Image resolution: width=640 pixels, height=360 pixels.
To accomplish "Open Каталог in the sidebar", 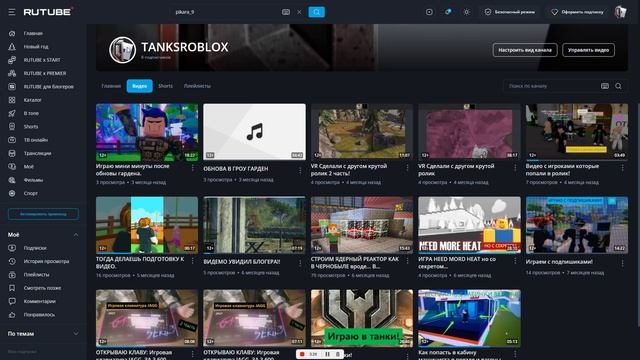I will point(32,100).
